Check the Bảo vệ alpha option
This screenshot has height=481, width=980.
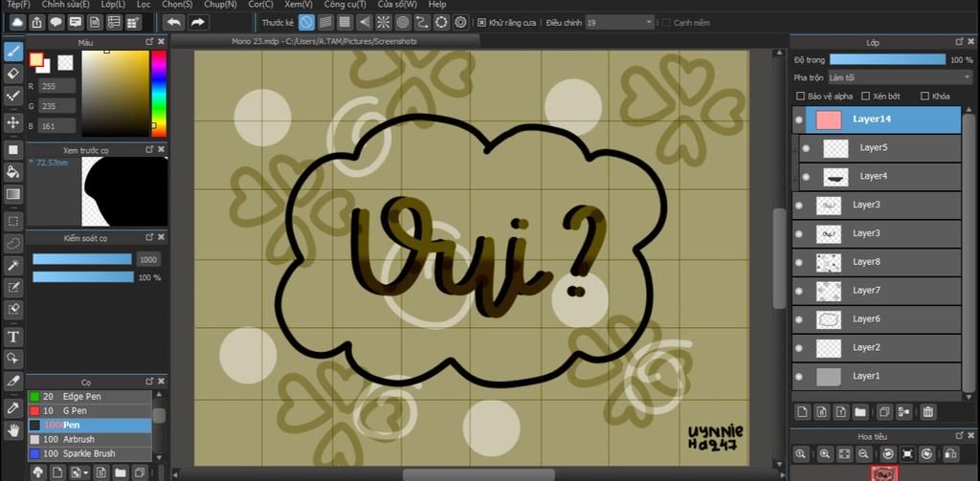(x=800, y=97)
